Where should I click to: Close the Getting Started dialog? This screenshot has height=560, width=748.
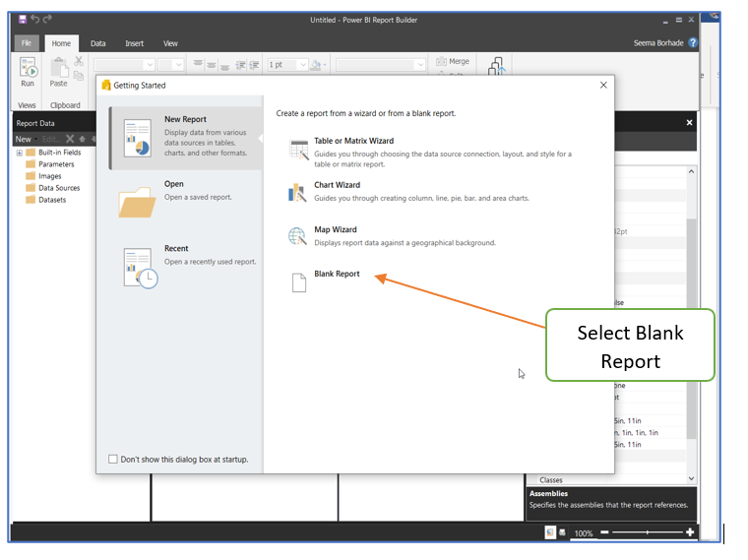point(603,86)
